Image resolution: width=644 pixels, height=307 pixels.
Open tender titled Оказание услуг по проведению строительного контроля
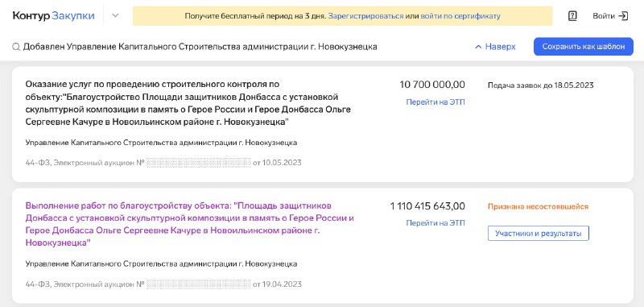tap(188, 104)
